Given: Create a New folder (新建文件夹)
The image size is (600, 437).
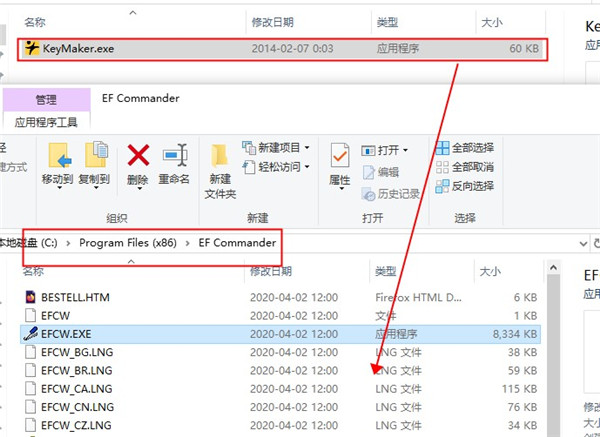Looking at the screenshot, I should pos(220,171).
